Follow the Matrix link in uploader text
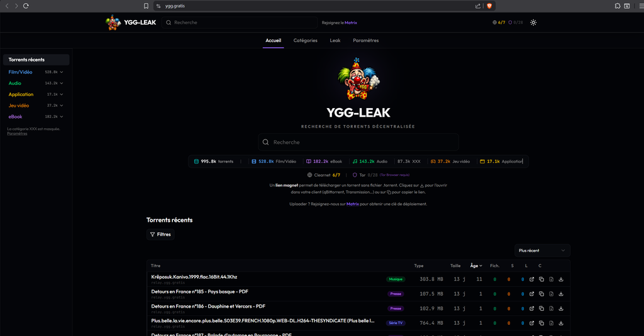Screen dimensions: 644x336 coord(352,204)
